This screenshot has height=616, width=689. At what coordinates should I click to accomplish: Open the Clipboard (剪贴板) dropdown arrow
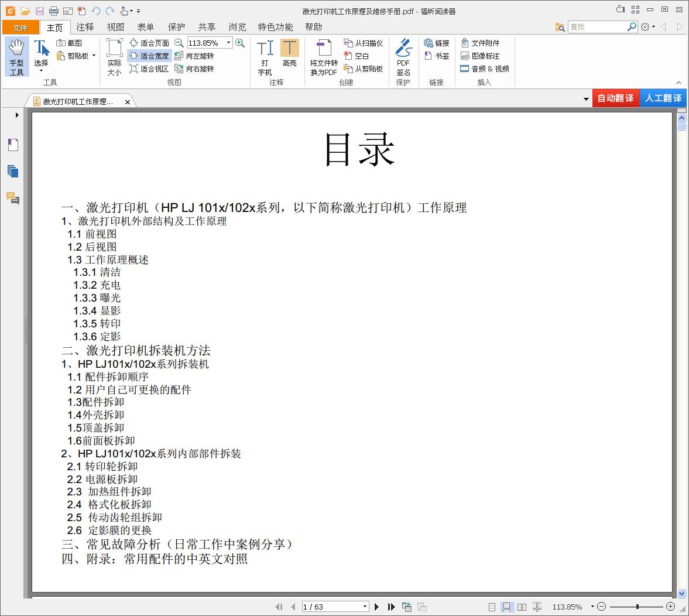pos(94,56)
